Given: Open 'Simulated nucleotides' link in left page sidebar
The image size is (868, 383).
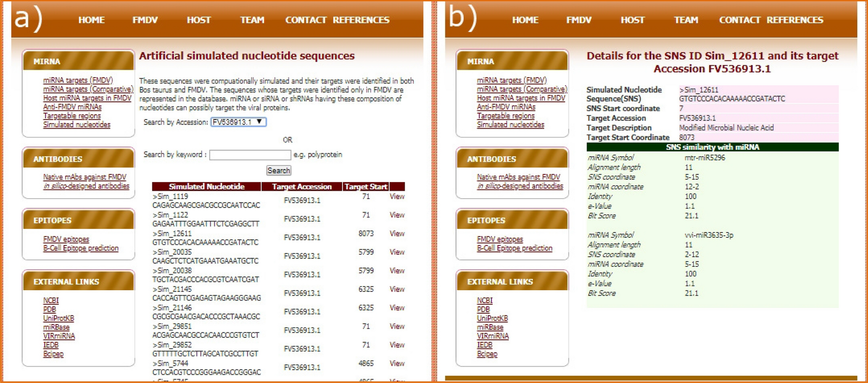Looking at the screenshot, I should pyautogui.click(x=77, y=125).
